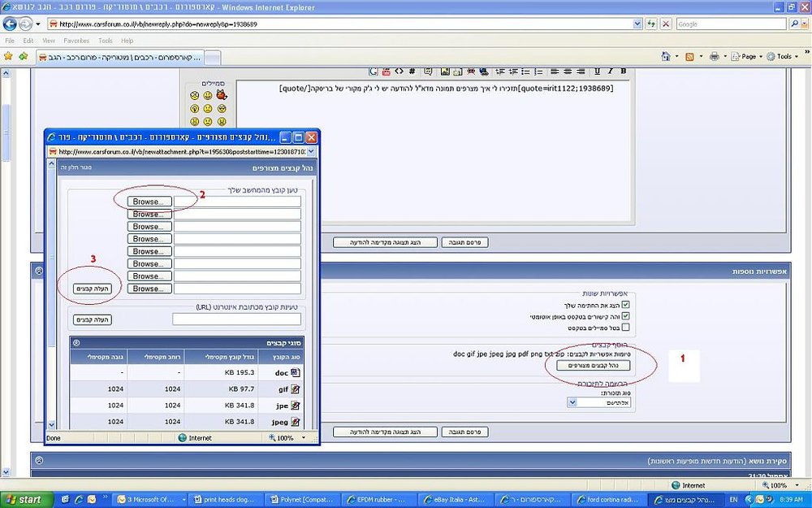Viewport: 812px width, 508px height.
Task: Open the File menu
Action: [10, 41]
